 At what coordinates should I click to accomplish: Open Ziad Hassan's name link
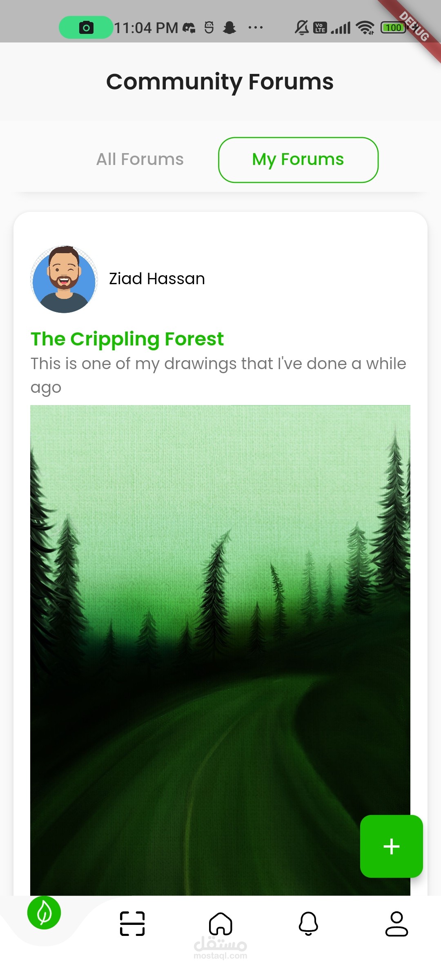(x=157, y=279)
